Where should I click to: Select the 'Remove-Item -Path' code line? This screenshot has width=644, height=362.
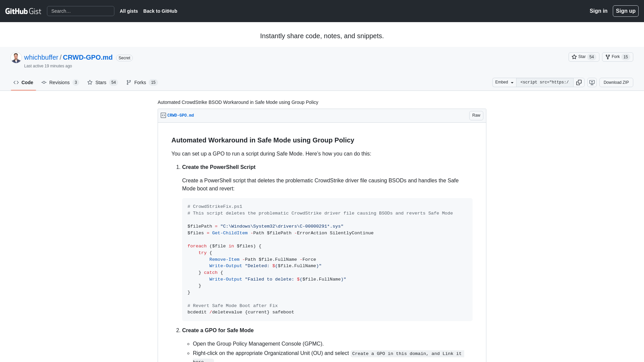pyautogui.click(x=263, y=260)
